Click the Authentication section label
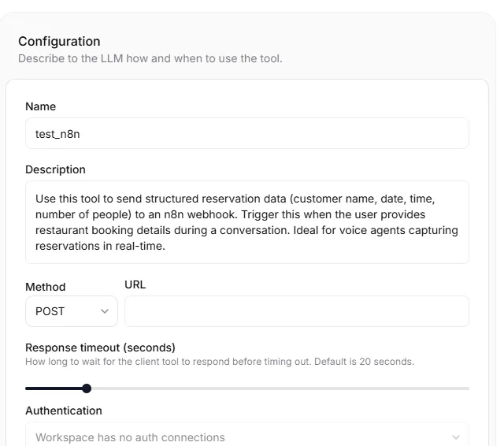The image size is (504, 446). (x=64, y=411)
